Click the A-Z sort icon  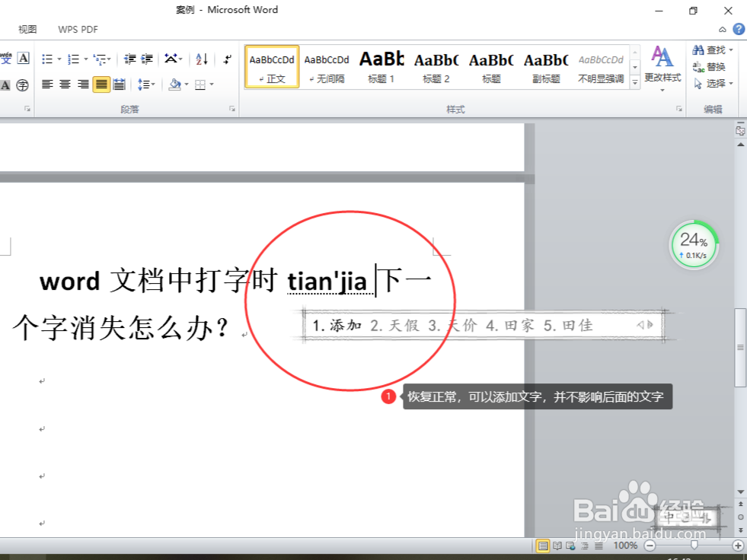click(202, 59)
